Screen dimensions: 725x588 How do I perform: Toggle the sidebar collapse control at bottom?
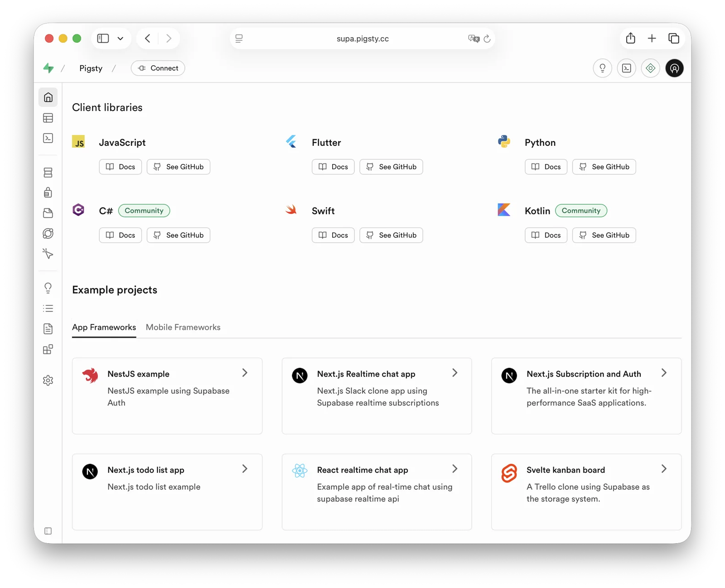tap(48, 531)
